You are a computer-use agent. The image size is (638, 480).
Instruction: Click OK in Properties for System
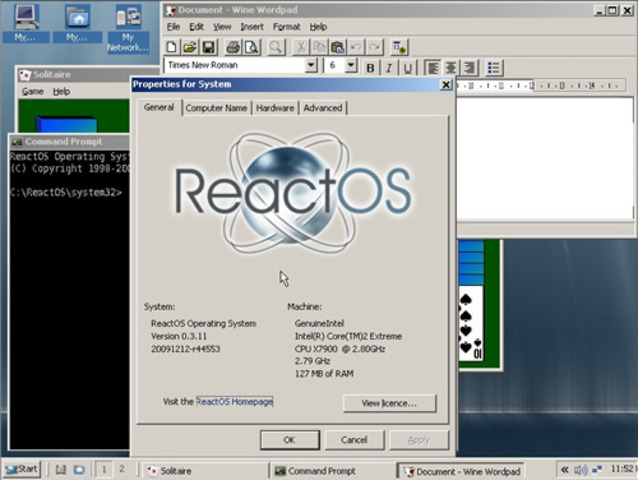[x=290, y=440]
